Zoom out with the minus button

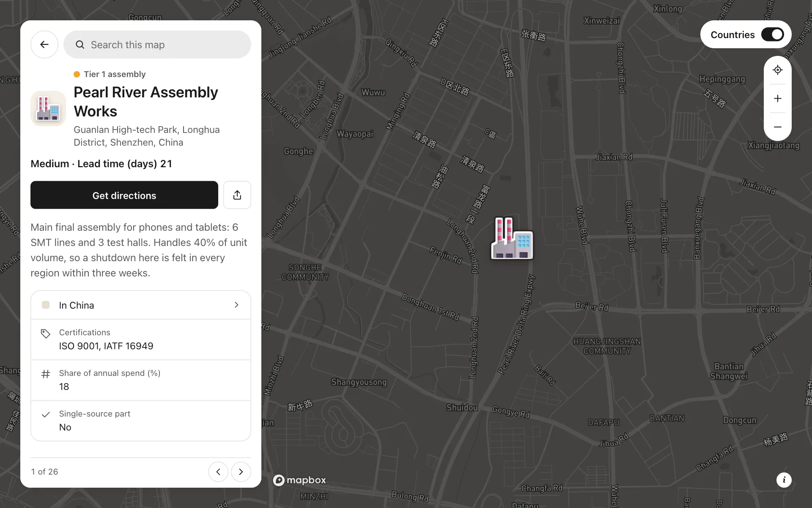coord(778,127)
